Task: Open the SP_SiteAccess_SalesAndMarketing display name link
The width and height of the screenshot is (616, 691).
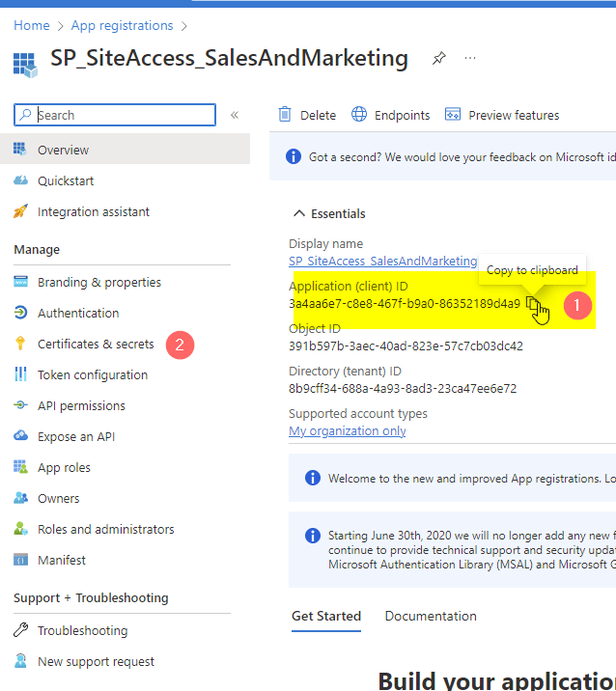Action: tap(383, 262)
